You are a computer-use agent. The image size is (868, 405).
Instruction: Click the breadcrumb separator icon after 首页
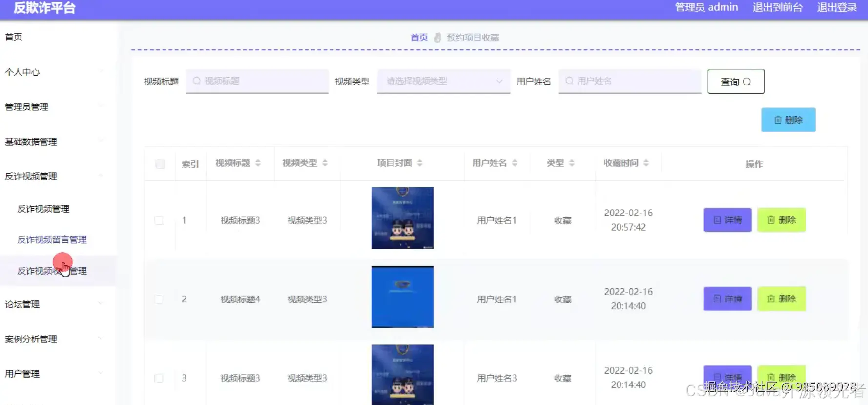pos(437,38)
